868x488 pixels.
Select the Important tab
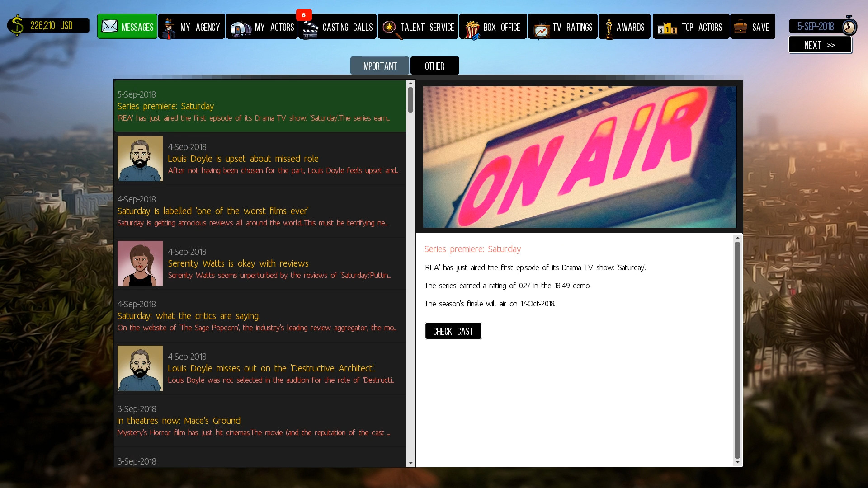coord(379,66)
